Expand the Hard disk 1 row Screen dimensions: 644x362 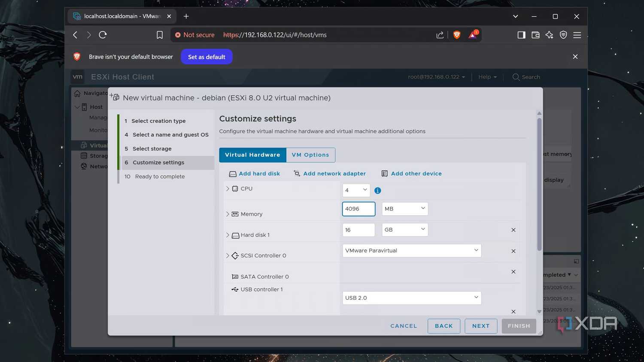(228, 235)
